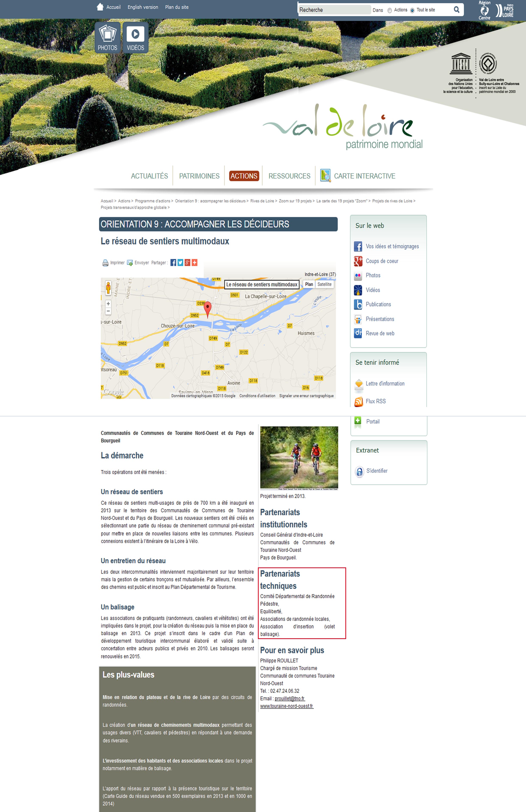The image size is (526, 812).
Task: Click the English version link
Action: tap(143, 7)
